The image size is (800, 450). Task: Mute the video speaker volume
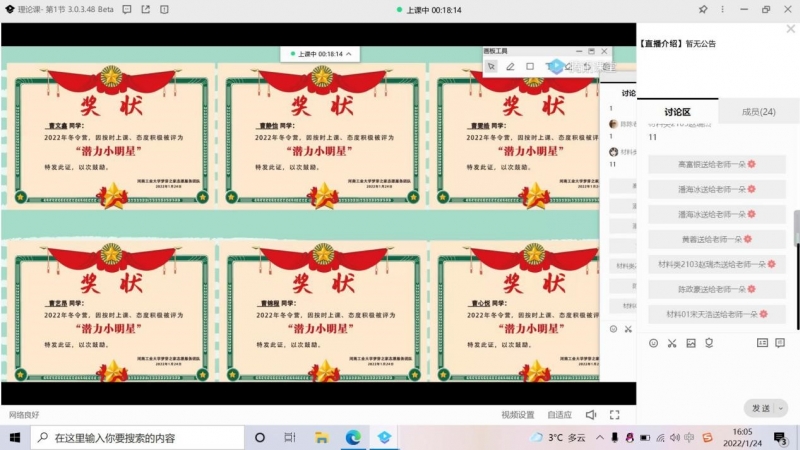591,414
